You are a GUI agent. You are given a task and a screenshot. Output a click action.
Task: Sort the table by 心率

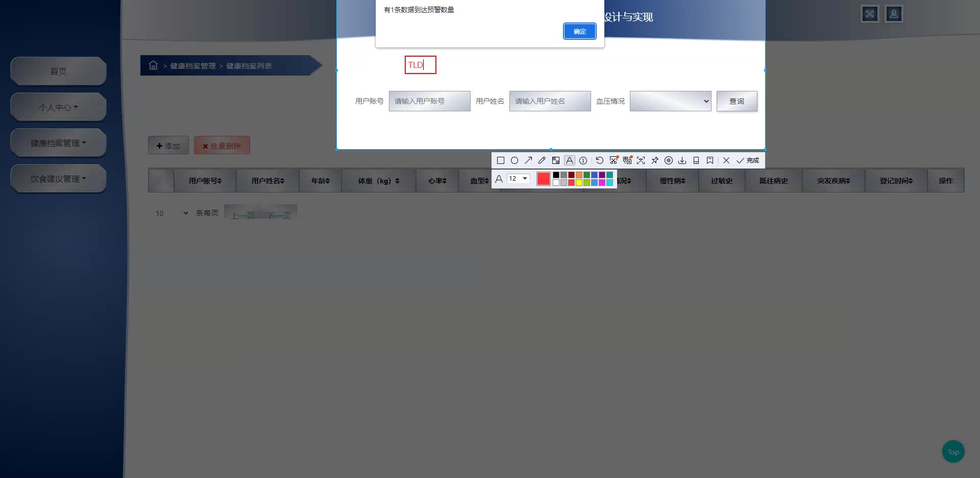click(x=437, y=181)
